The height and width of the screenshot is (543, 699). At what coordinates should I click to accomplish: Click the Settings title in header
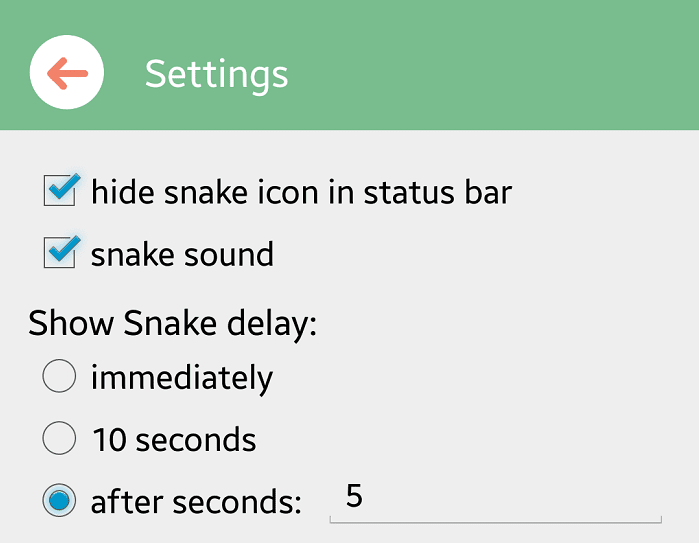[x=217, y=74]
